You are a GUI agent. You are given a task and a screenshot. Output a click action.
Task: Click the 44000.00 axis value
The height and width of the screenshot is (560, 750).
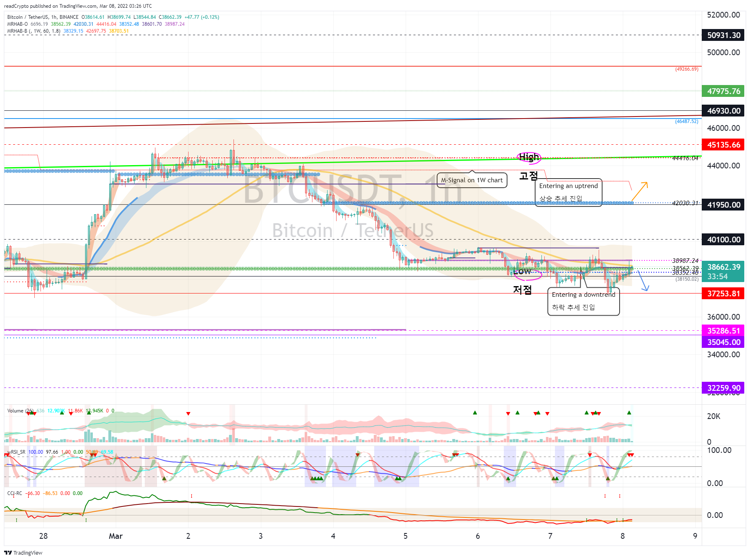723,166
